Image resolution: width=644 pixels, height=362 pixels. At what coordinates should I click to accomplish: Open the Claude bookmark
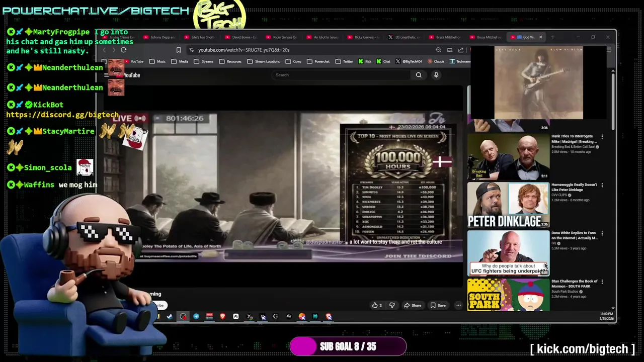coord(436,61)
